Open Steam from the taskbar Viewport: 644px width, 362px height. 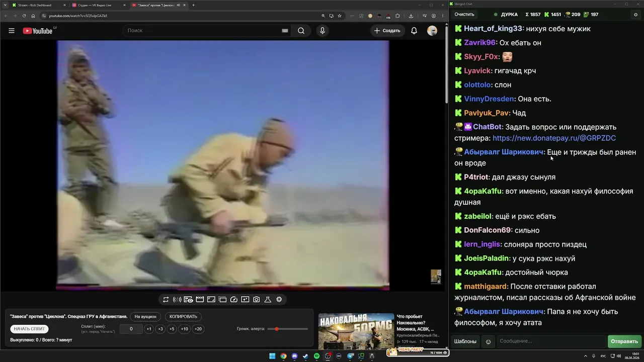point(305,356)
